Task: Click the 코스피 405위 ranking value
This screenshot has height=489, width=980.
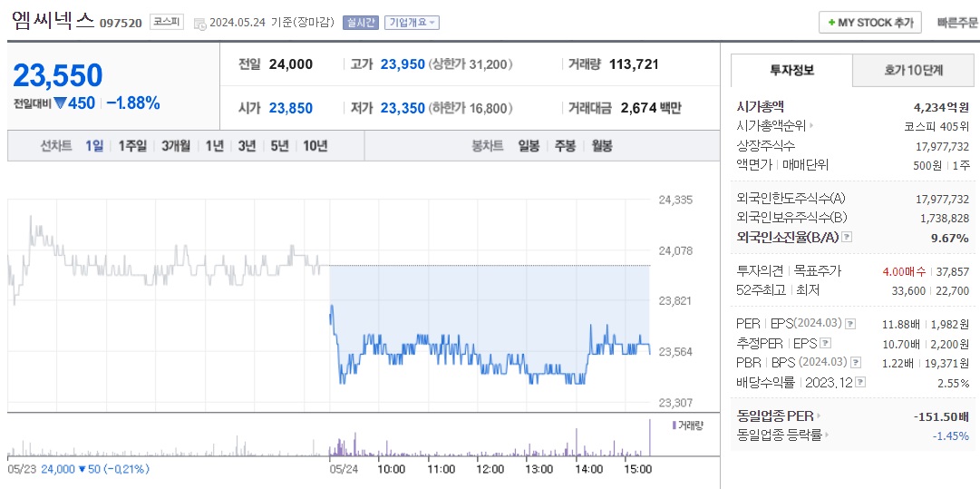Action: click(936, 126)
